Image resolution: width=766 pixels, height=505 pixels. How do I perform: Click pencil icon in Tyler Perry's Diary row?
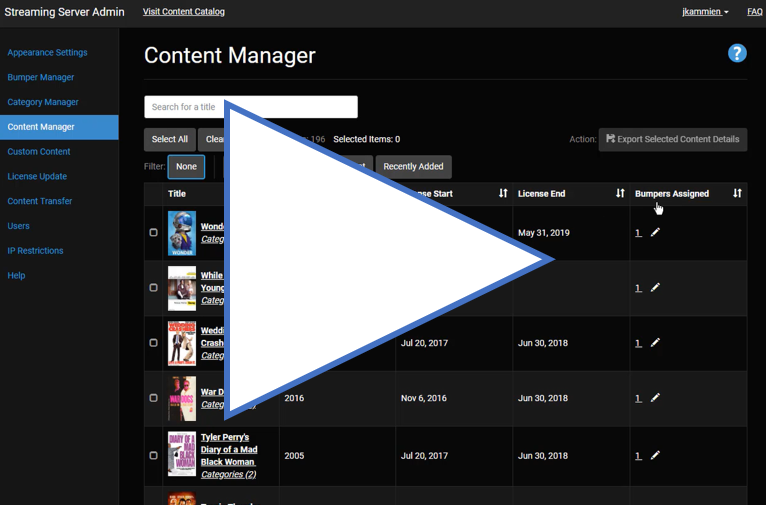tap(655, 455)
